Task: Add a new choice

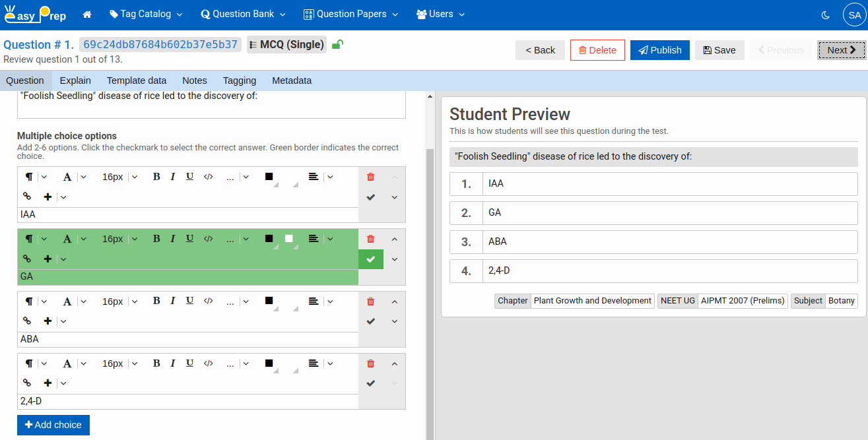Action: pos(53,425)
